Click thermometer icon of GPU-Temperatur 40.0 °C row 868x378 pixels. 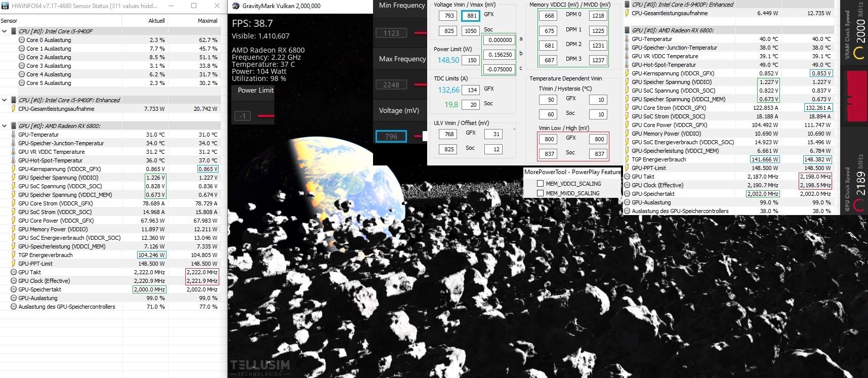tap(627, 38)
